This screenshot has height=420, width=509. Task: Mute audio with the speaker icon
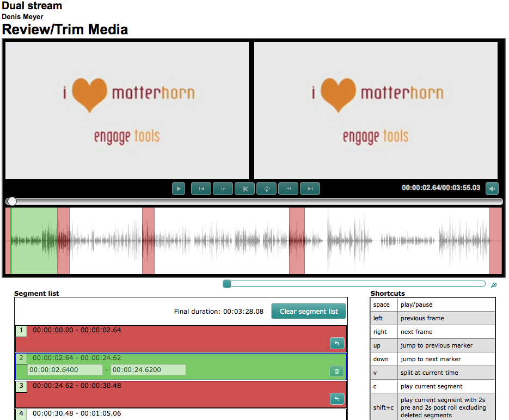pos(492,188)
